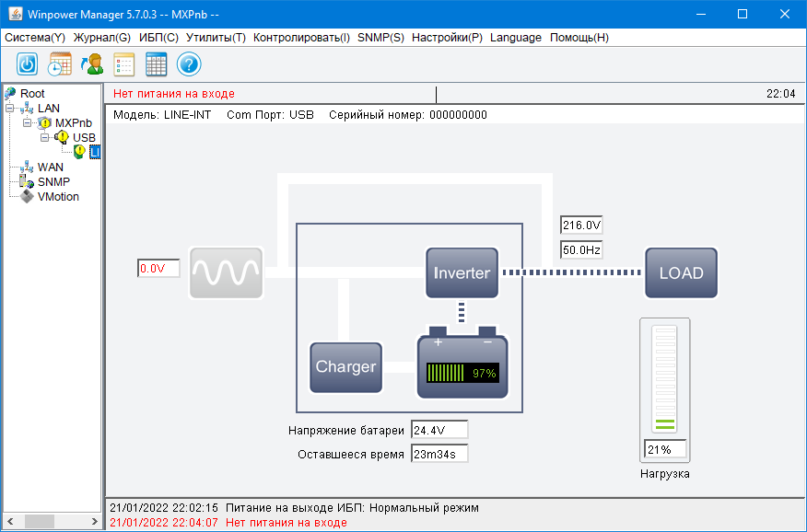Click the Root globe icon in the tree
Screen dimensions: 807x532
pos(10,93)
